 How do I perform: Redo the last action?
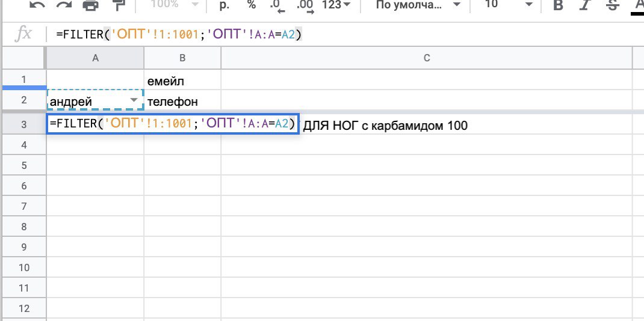[64, 5]
